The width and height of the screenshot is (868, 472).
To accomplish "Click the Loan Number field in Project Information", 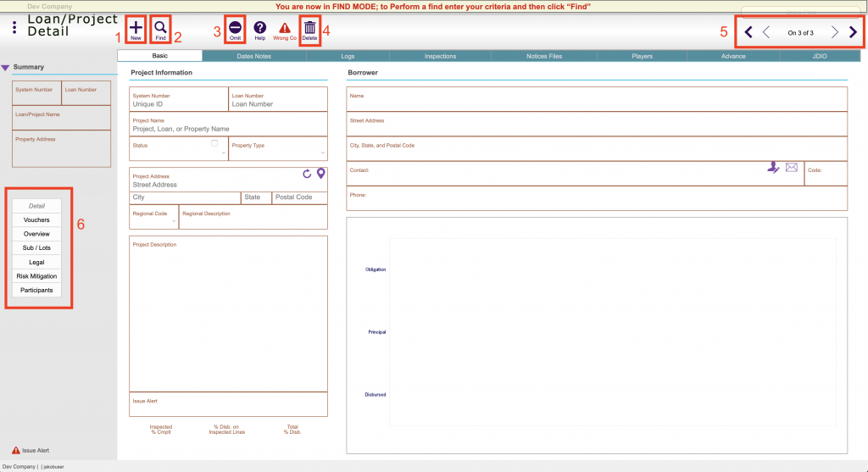I will 278,100.
